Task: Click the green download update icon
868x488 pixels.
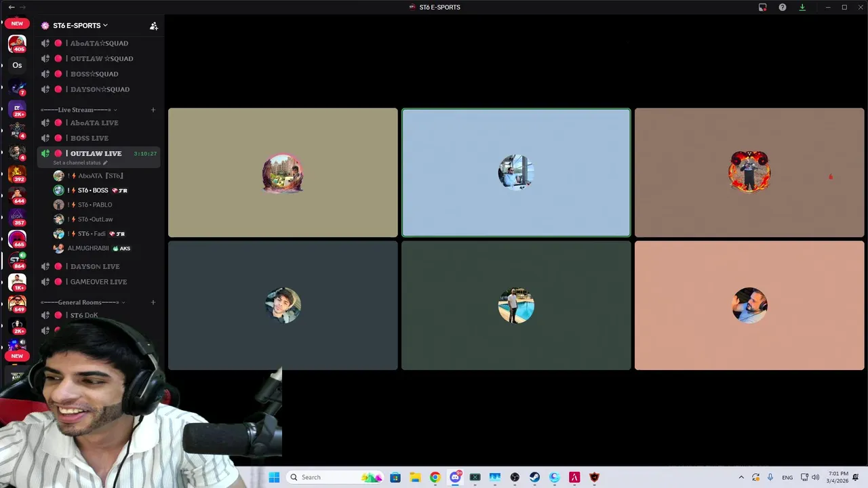Action: click(x=802, y=7)
